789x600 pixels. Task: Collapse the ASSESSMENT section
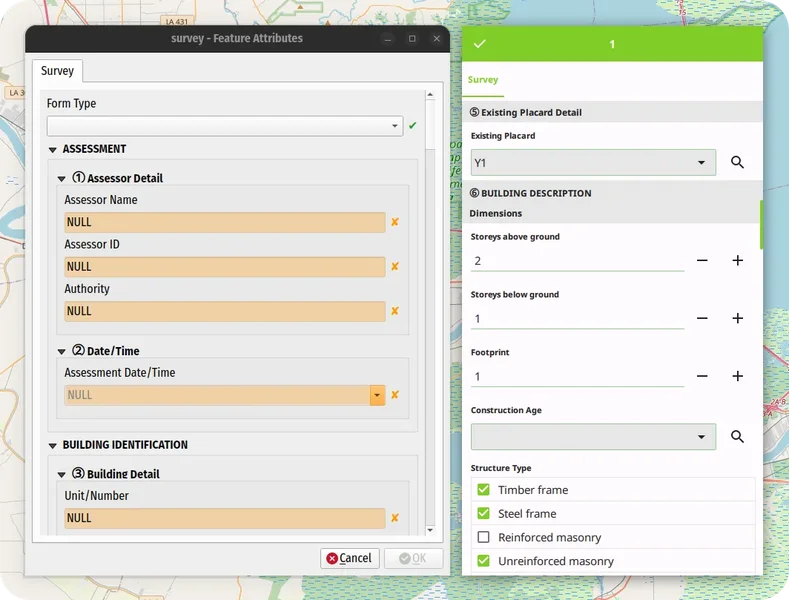click(x=53, y=150)
